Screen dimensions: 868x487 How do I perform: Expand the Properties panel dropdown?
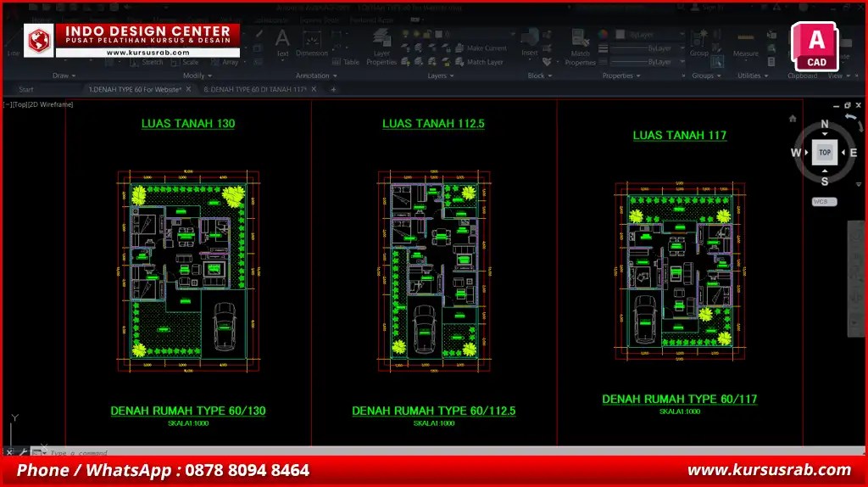[x=621, y=76]
